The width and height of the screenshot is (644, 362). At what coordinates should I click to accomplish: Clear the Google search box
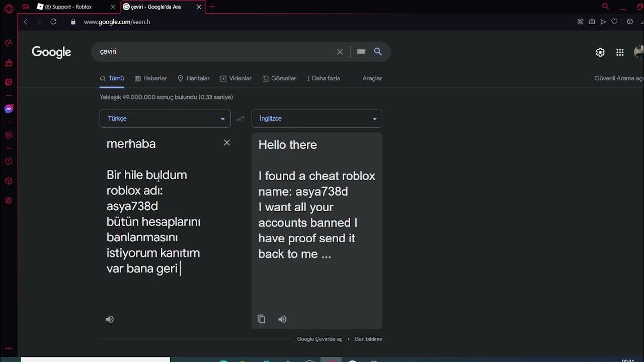click(x=340, y=52)
